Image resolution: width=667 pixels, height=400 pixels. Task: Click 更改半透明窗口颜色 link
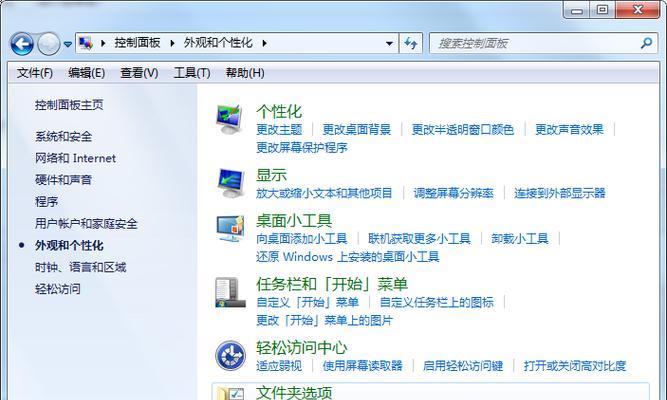[x=463, y=129]
